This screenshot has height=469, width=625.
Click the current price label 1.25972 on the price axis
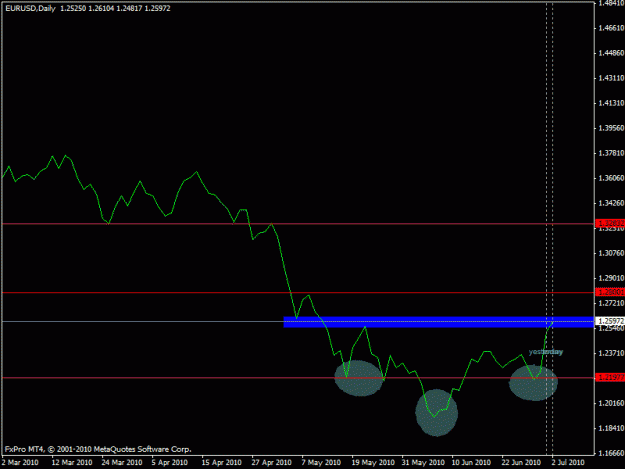(x=610, y=321)
